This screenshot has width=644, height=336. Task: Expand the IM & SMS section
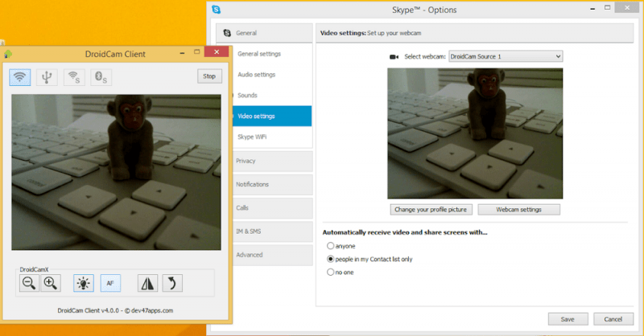pos(273,231)
